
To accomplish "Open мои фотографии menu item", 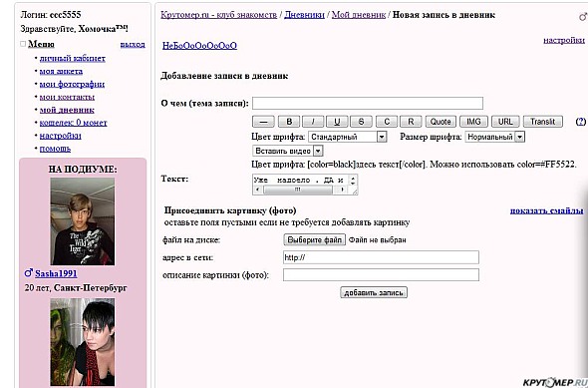I will pyautogui.click(x=72, y=84).
